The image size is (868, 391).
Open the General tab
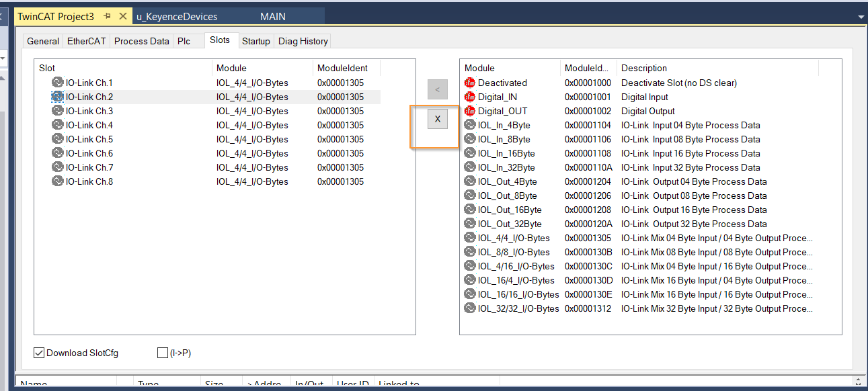pyautogui.click(x=43, y=41)
